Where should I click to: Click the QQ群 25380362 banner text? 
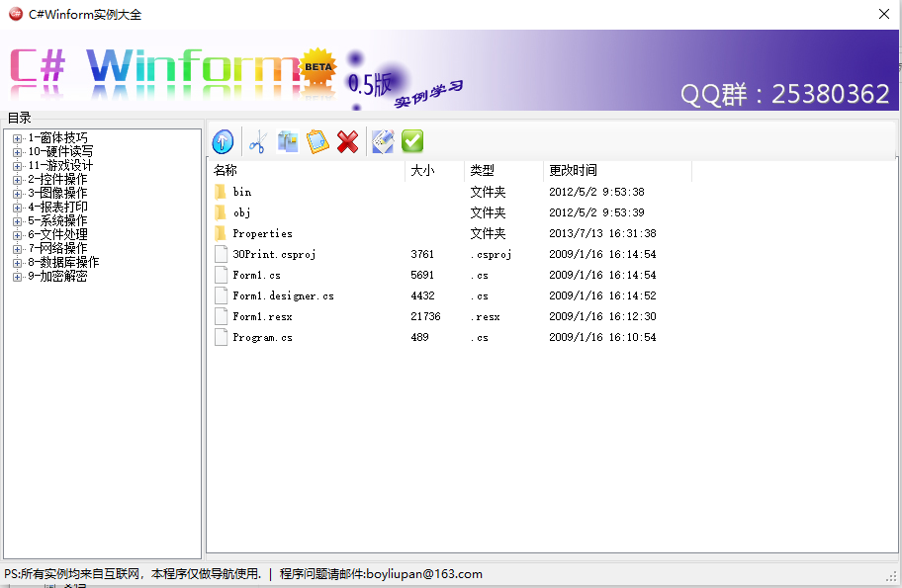tap(785, 94)
